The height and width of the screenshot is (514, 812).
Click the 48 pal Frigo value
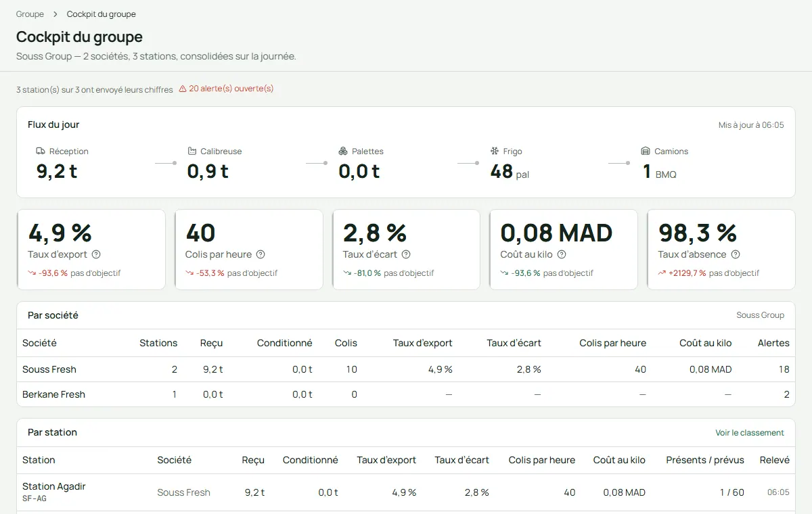coord(510,172)
